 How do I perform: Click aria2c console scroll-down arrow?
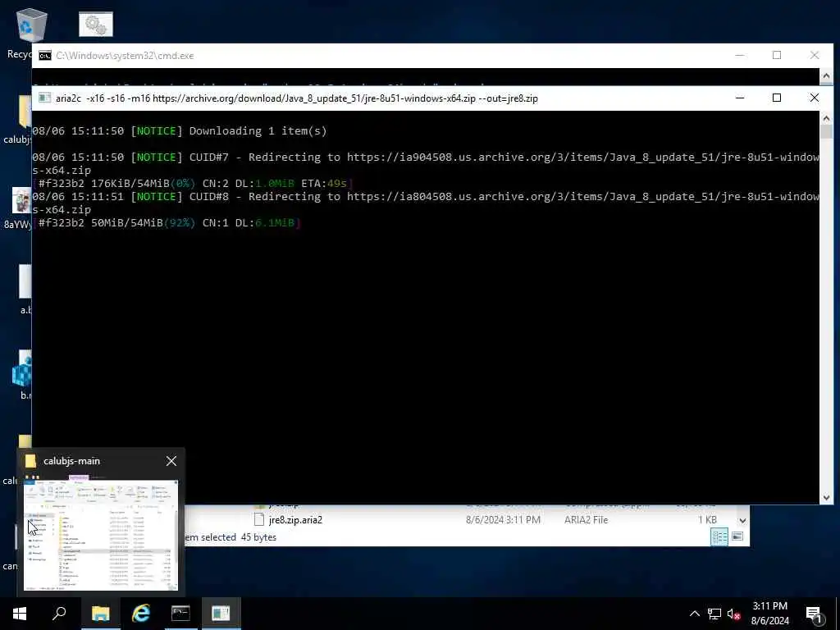826,498
